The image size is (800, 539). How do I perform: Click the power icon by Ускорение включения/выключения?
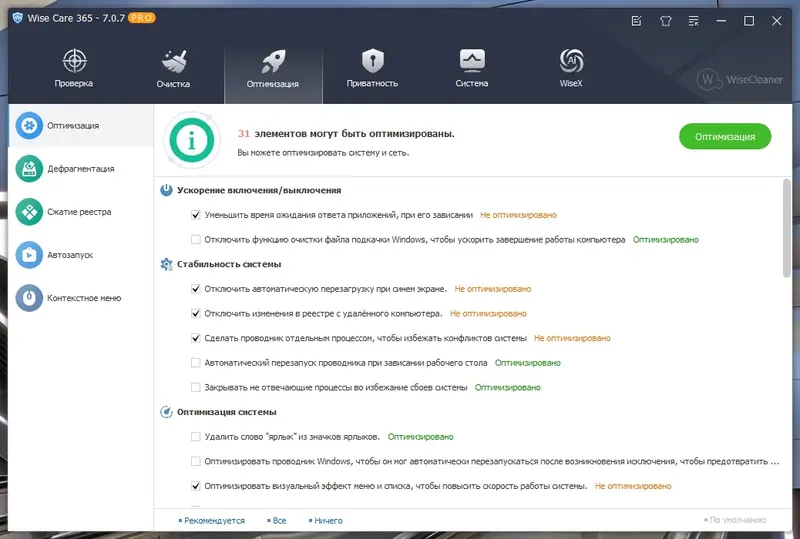pyautogui.click(x=166, y=190)
